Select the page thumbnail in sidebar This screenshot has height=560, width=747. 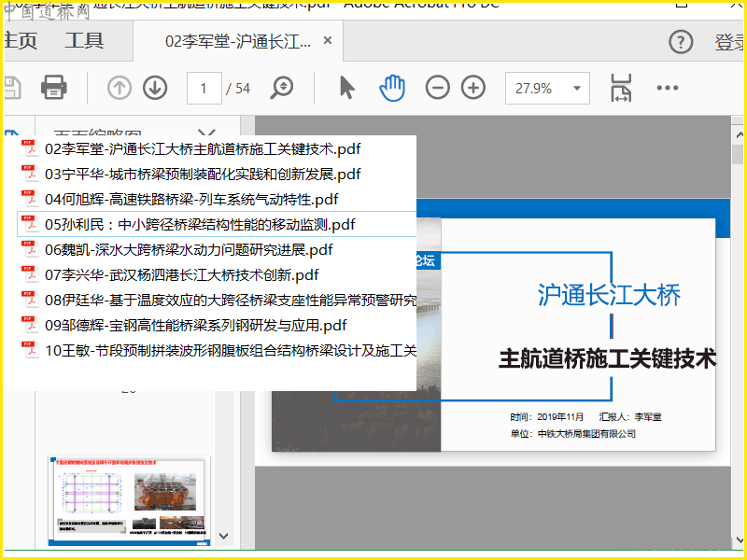click(129, 500)
